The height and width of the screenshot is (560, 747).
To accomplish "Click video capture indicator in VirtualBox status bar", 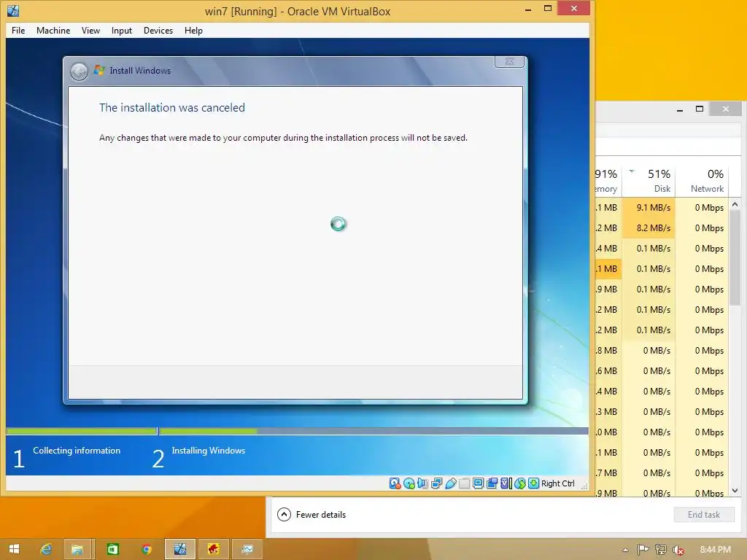I will click(x=492, y=483).
